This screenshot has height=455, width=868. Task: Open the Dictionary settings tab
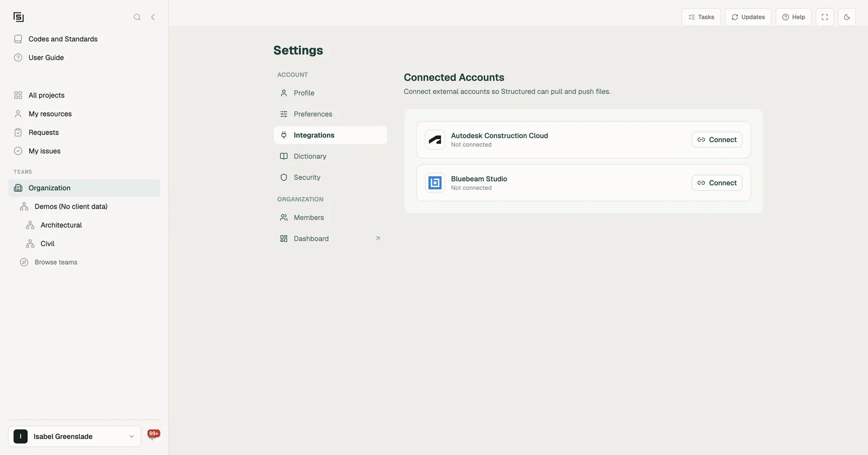tap(330, 156)
